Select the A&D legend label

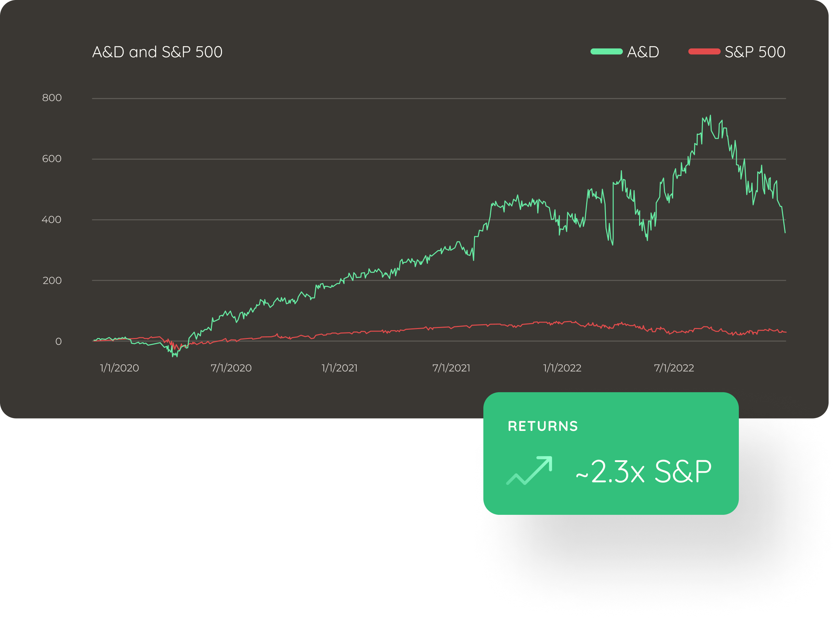[643, 52]
